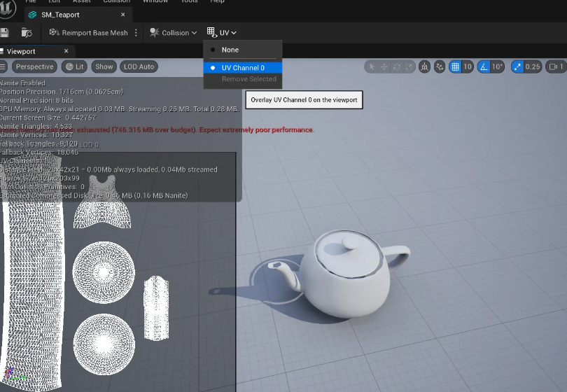Screen dimensions: 567x392
Task: Click the GPU Memory stat line
Action: (119, 108)
